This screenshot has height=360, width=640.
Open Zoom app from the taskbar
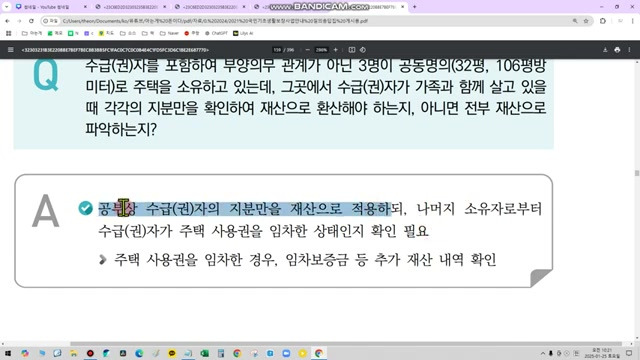[286, 353]
